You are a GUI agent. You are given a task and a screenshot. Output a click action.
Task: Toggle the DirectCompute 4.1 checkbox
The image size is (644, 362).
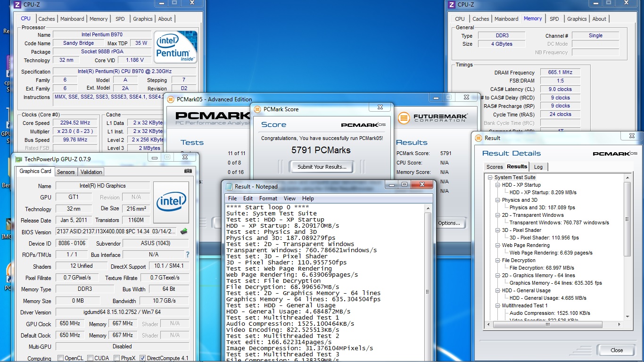[143, 358]
